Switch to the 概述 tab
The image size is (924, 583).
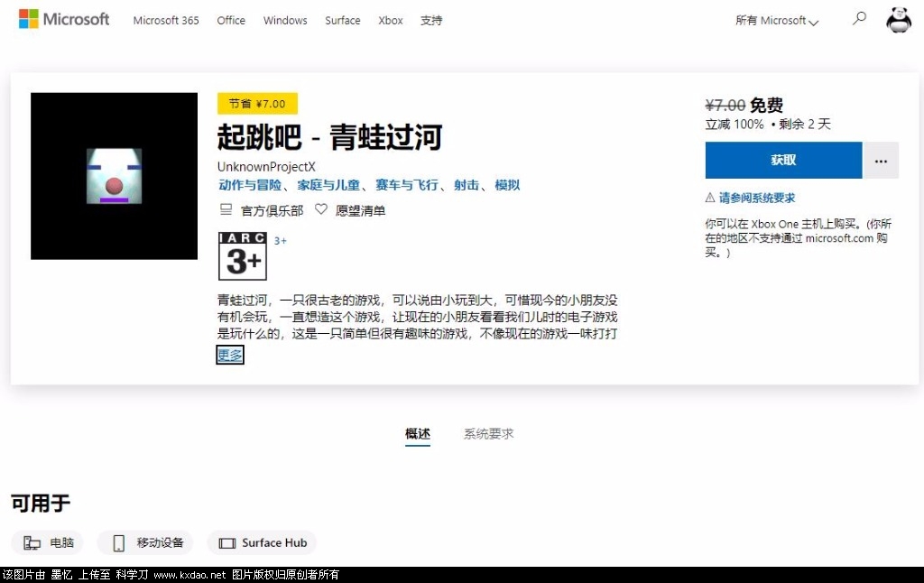coord(418,434)
